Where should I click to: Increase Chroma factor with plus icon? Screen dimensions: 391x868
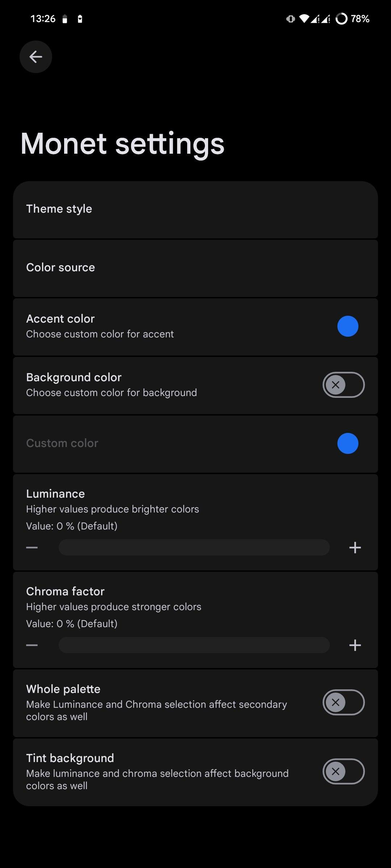click(355, 645)
